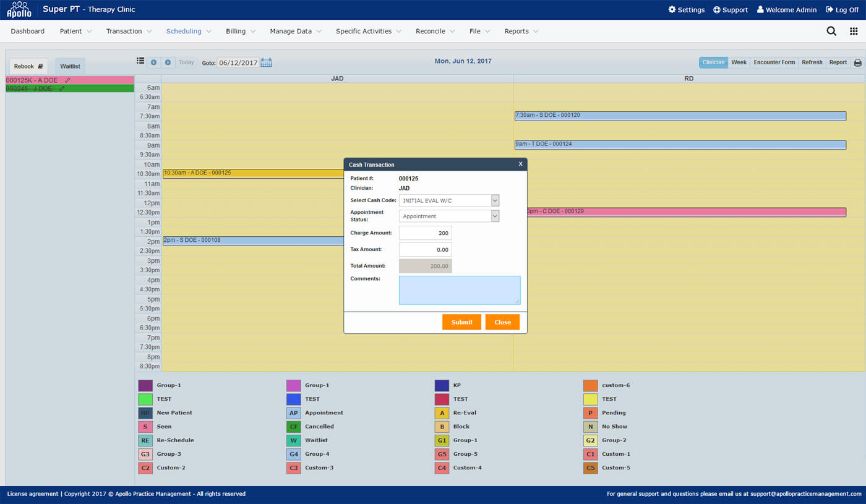Click the list view icon

tap(140, 61)
